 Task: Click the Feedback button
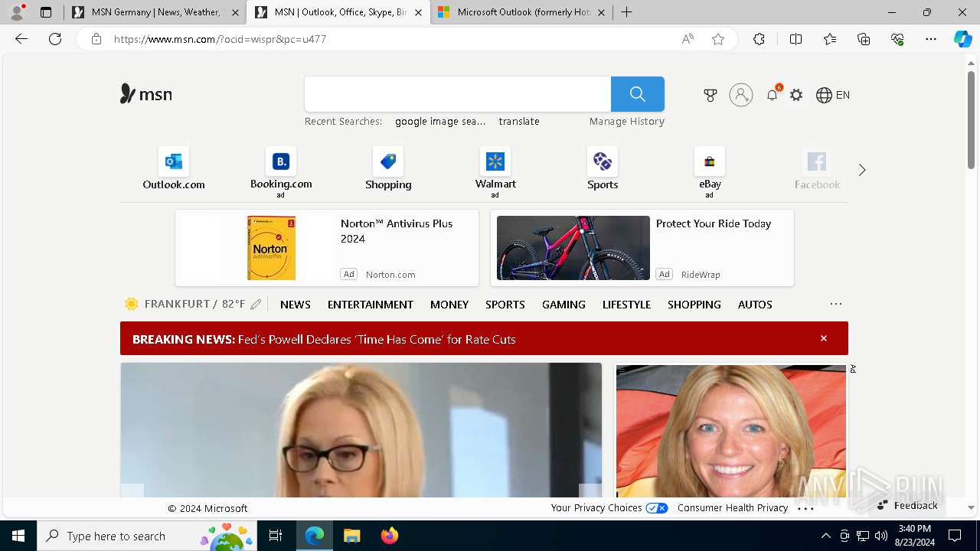point(907,506)
